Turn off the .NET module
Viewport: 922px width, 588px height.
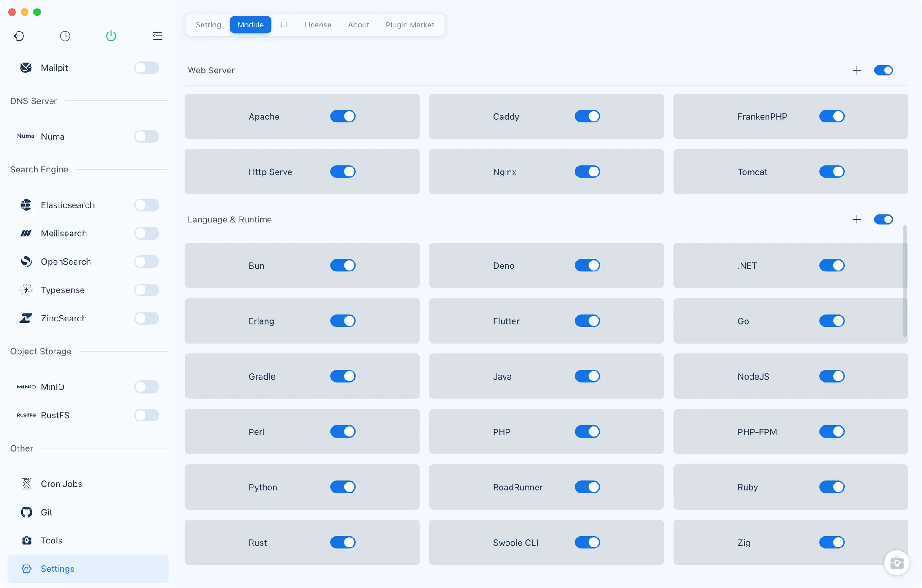(x=832, y=265)
